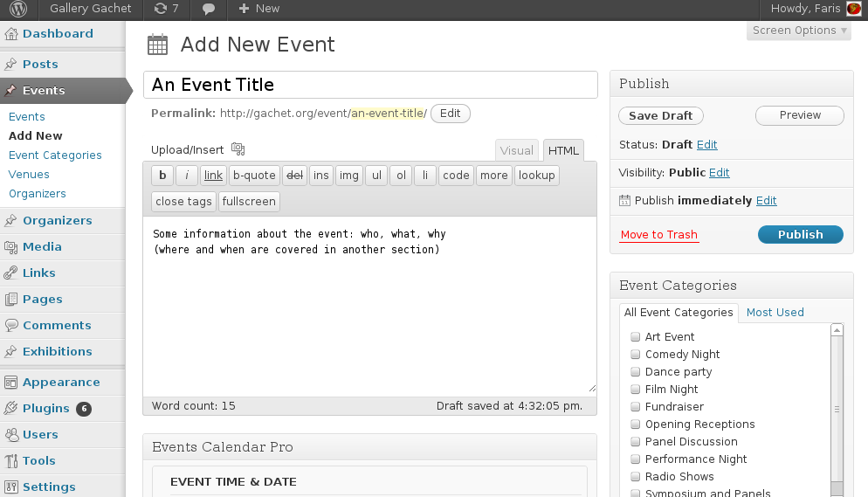
Task: Check the Opening Receptions category
Action: click(x=636, y=425)
